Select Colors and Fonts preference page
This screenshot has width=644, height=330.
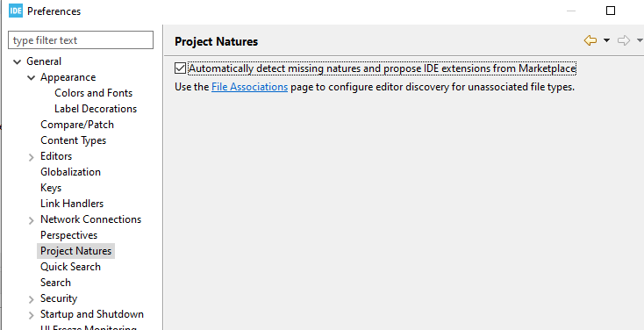(x=94, y=93)
